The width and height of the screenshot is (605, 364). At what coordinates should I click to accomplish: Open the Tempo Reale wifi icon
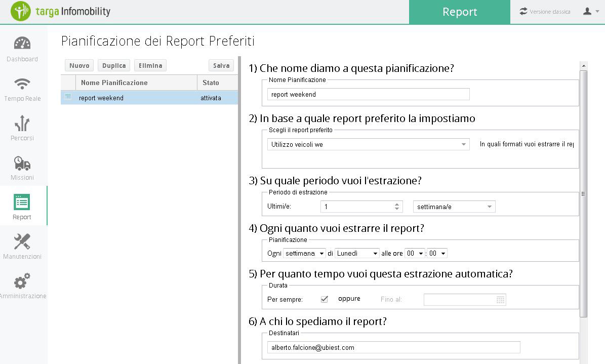pos(22,84)
